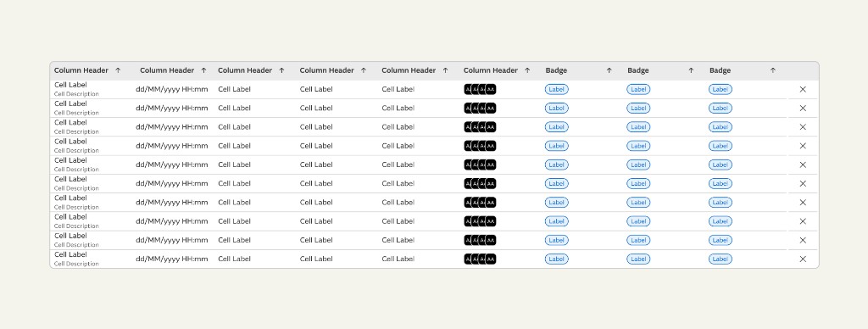Remove the ninth table row with its X icon
The width and height of the screenshot is (868, 329).
803,240
